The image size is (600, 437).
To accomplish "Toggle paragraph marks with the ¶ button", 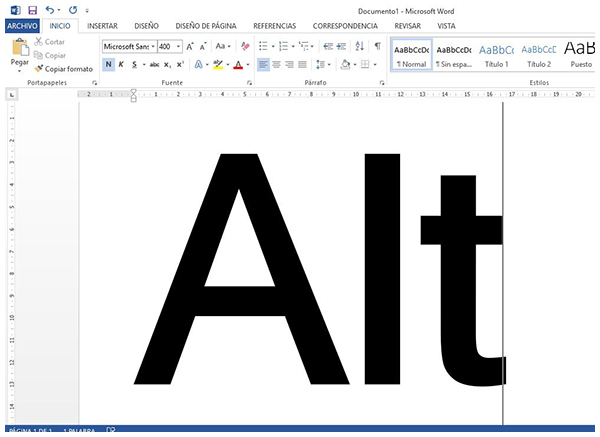I will click(x=378, y=46).
